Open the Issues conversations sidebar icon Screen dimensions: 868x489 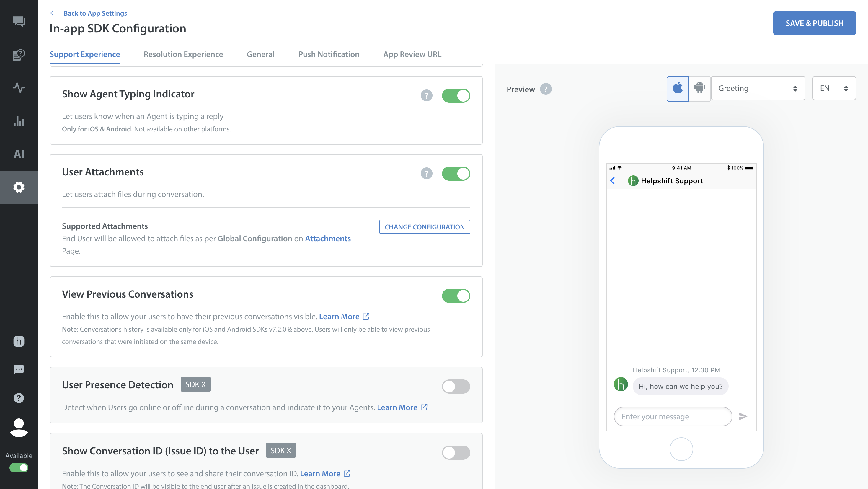point(19,22)
